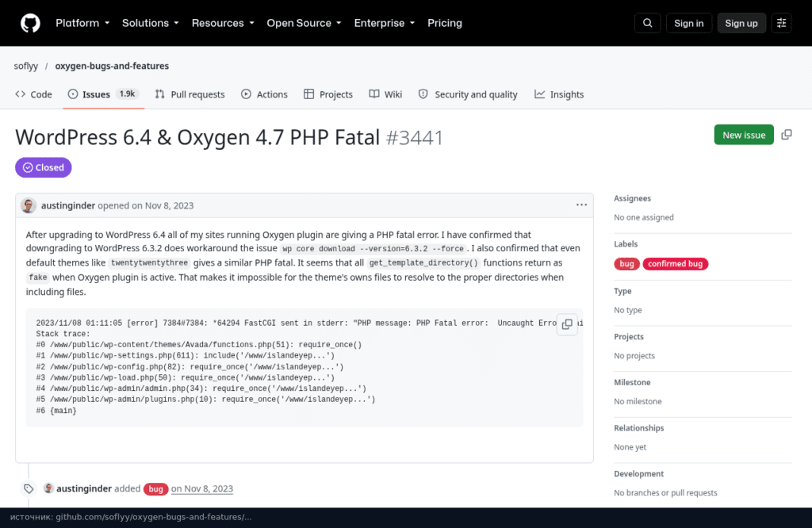The width and height of the screenshot is (812, 528).
Task: Click 'No branches or pull requests' text
Action: click(x=665, y=493)
